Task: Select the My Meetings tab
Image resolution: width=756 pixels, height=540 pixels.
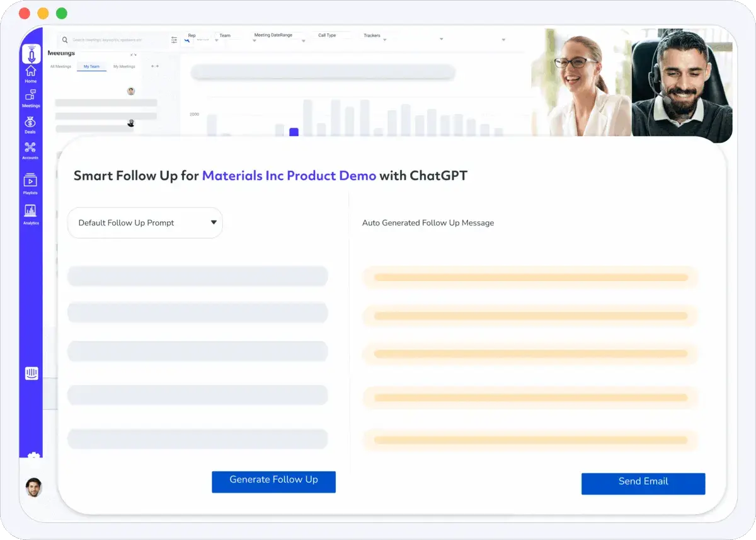Action: click(124, 66)
